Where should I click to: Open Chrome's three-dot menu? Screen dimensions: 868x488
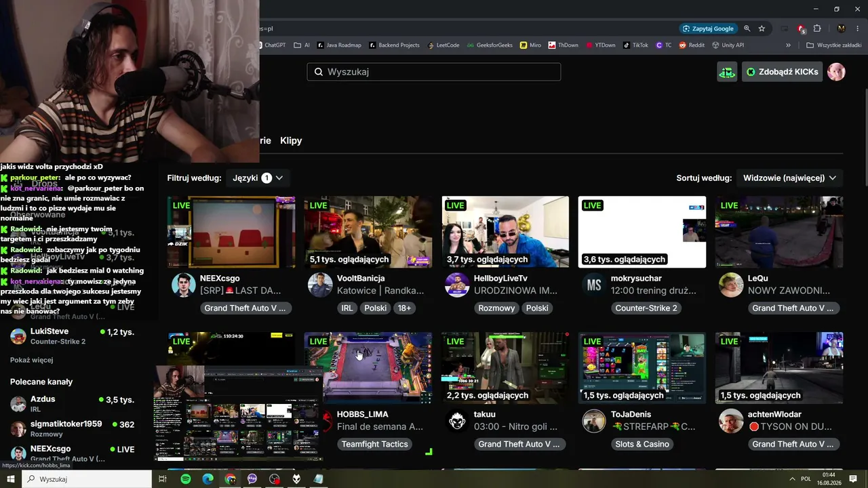(858, 28)
